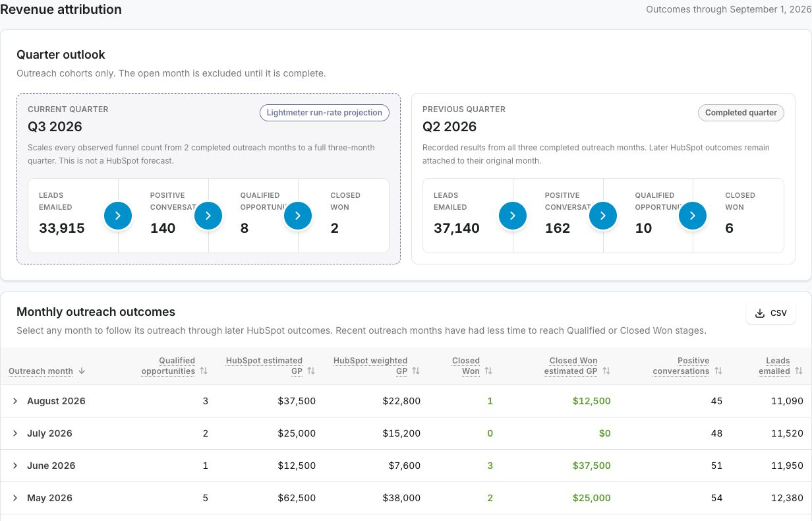Click Q2 arrow after Qualified opportunities 10

tap(693, 216)
